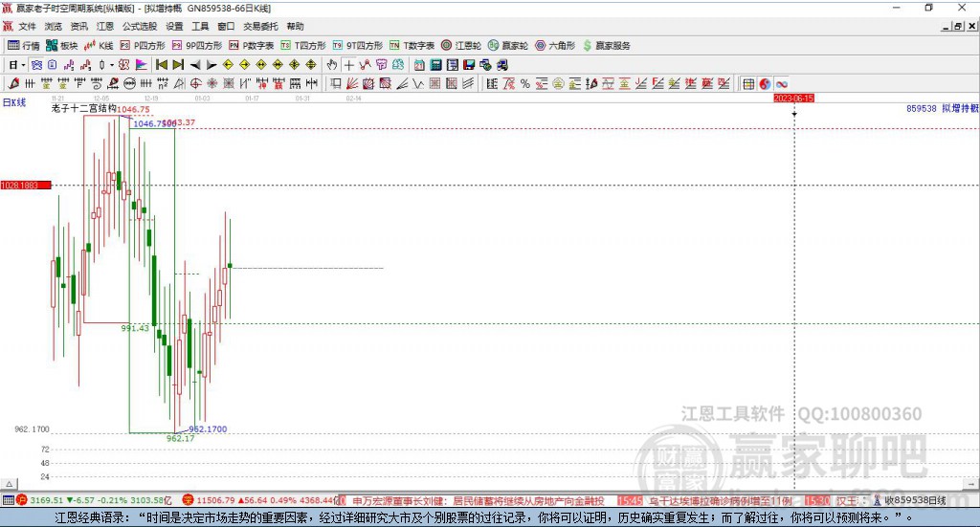Open the 行情 quotes view
Viewport: 980px width, 527px height.
coord(23,46)
